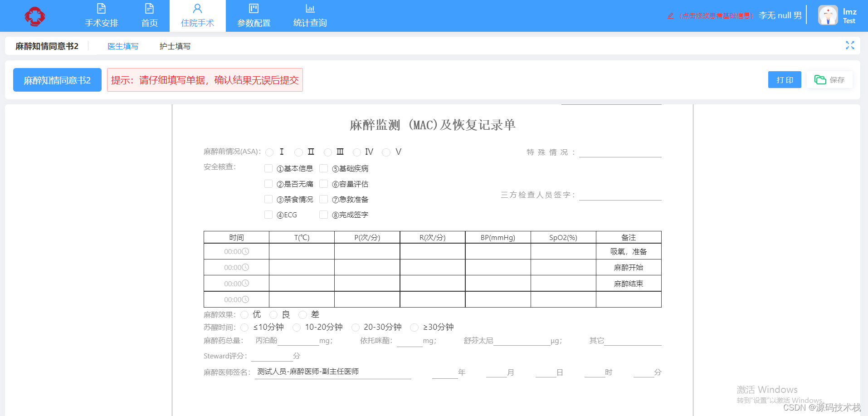Screen dimensions: 868x416
Task: Click the red hospital logo icon
Action: [x=35, y=16]
